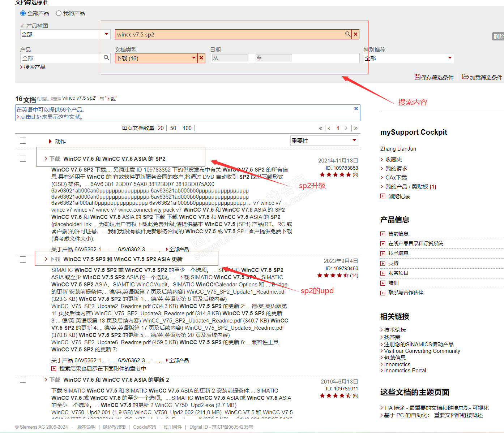
Task: Click the star rating of document 109783853
Action: (335, 175)
